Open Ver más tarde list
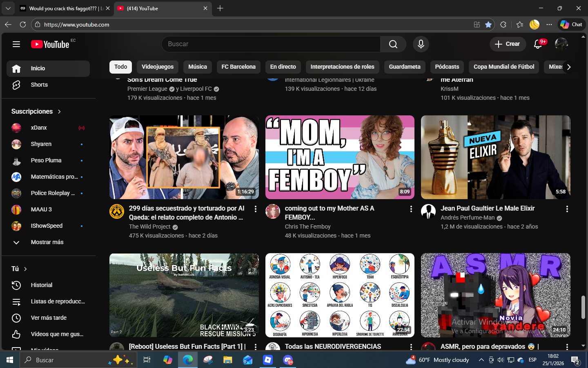 [x=48, y=318]
